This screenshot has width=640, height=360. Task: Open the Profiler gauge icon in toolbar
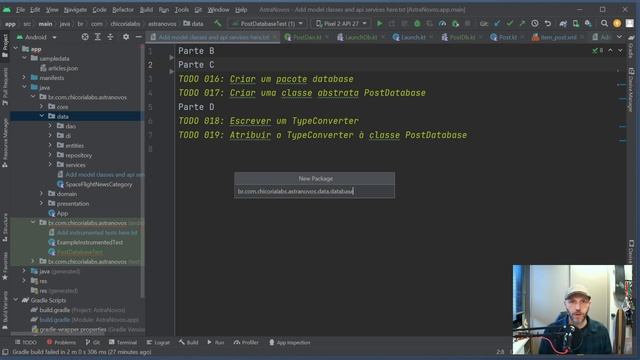[x=442, y=24]
